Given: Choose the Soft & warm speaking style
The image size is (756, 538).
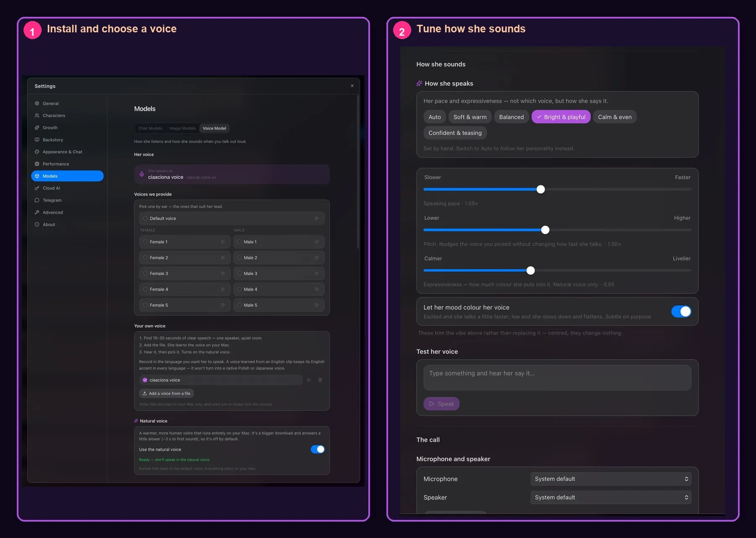Looking at the screenshot, I should tap(470, 117).
